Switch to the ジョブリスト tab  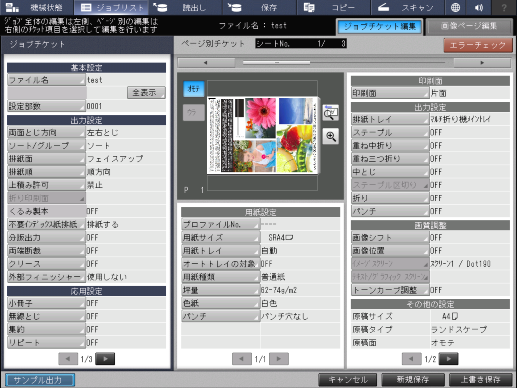(x=112, y=7)
